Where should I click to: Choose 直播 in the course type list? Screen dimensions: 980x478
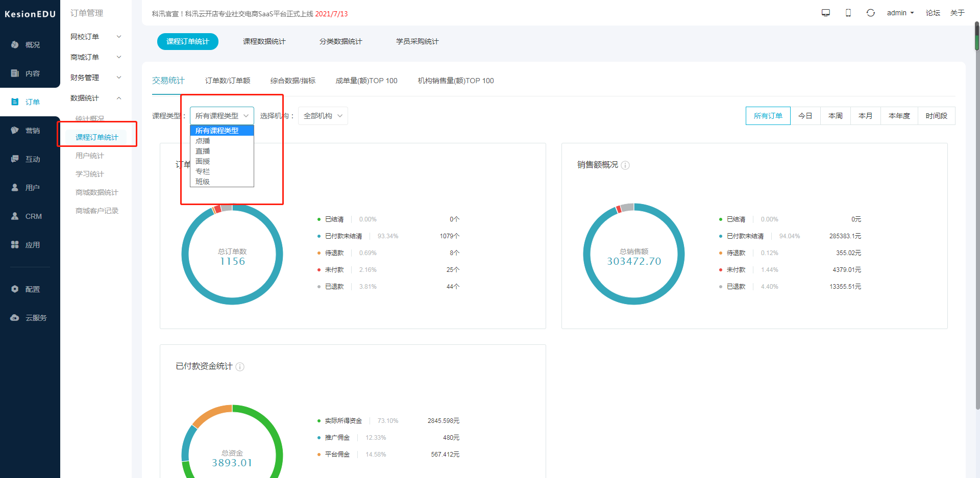pos(222,151)
